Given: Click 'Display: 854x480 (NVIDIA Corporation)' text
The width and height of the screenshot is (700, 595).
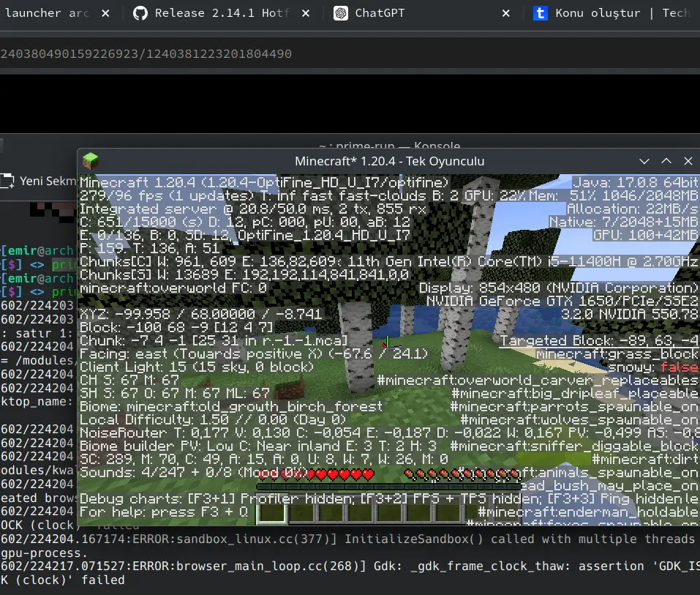Looking at the screenshot, I should tap(559, 288).
